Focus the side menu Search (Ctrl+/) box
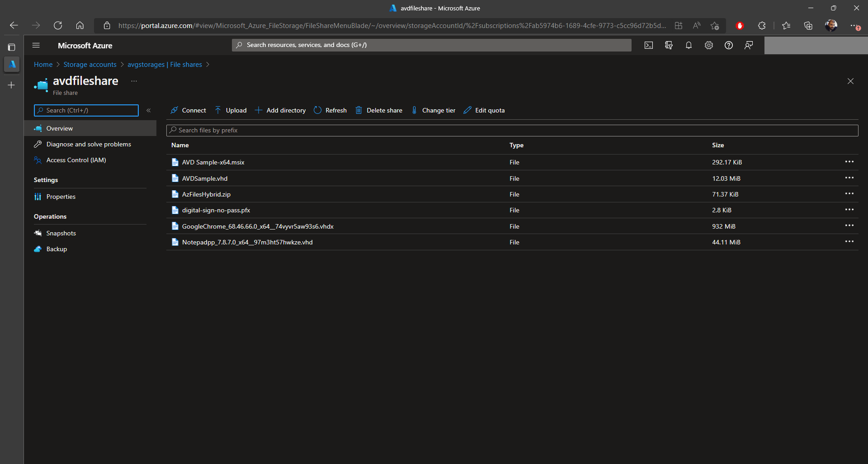Screen dimensions: 868x464 pyautogui.click(x=86, y=110)
